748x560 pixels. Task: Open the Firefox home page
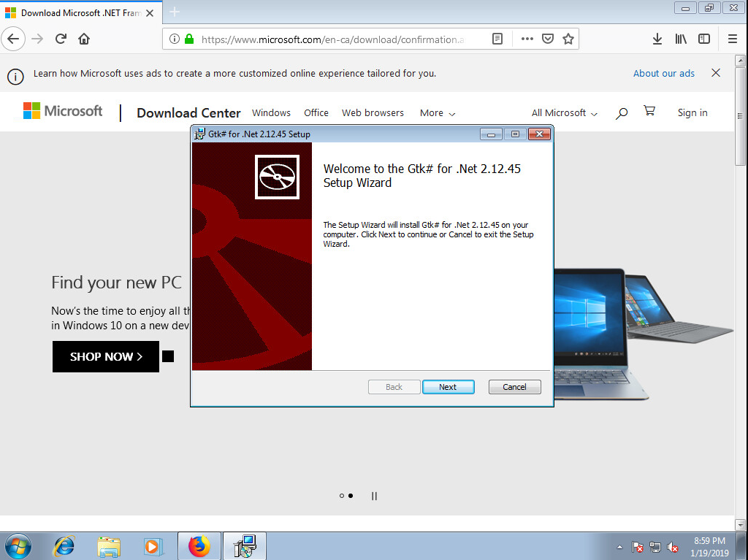(84, 39)
